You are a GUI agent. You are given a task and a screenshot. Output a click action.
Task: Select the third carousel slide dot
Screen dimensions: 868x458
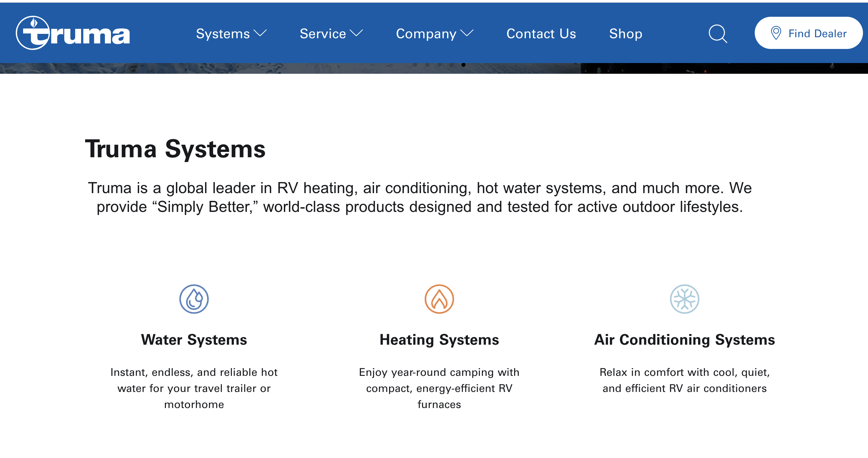pos(439,65)
